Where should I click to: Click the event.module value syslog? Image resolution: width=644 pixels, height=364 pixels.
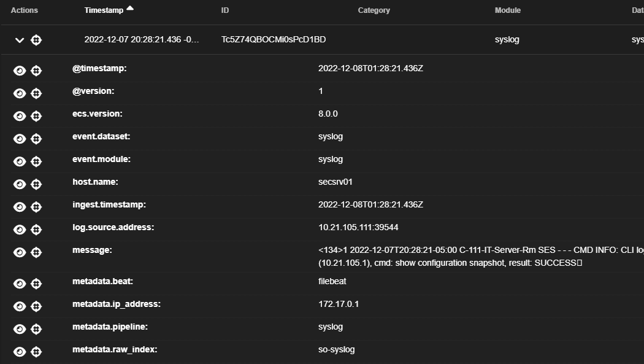pos(330,159)
